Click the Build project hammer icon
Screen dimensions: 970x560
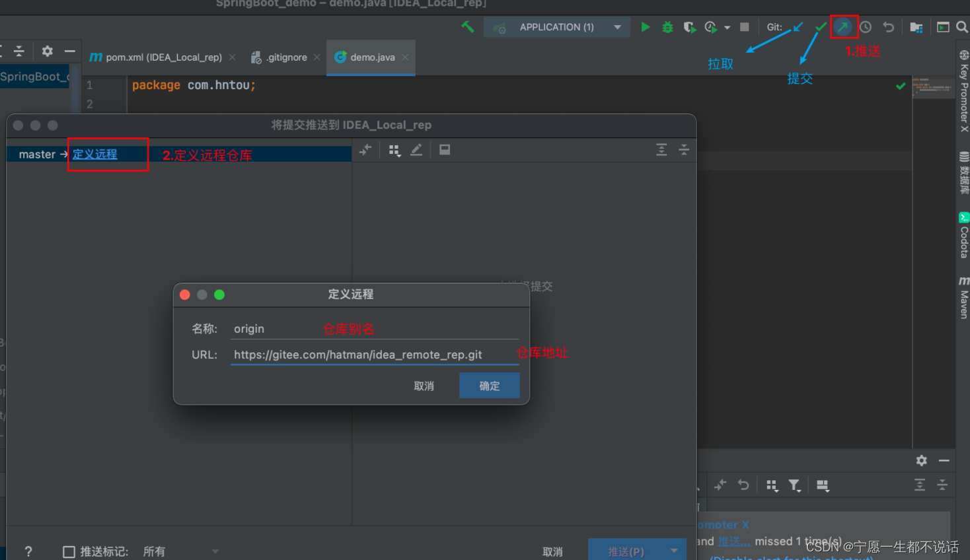tap(468, 27)
